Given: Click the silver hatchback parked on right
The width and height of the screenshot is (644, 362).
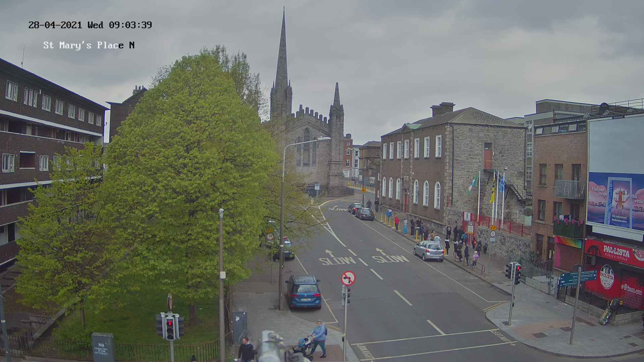Looking at the screenshot, I should [x=429, y=250].
